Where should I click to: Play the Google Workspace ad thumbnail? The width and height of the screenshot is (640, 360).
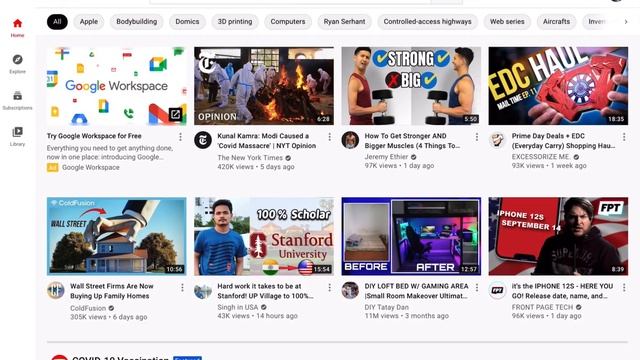pyautogui.click(x=116, y=86)
